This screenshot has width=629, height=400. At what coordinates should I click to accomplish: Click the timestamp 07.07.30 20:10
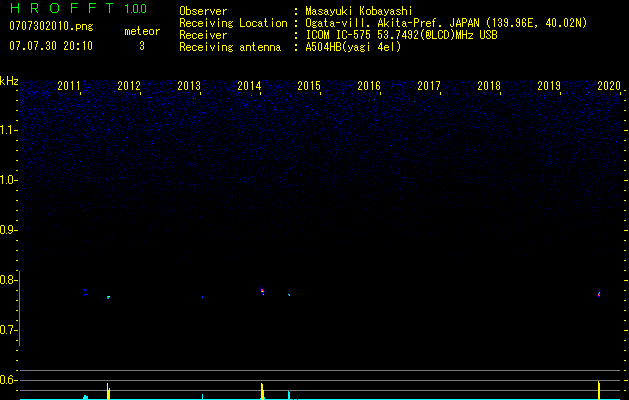click(x=51, y=46)
